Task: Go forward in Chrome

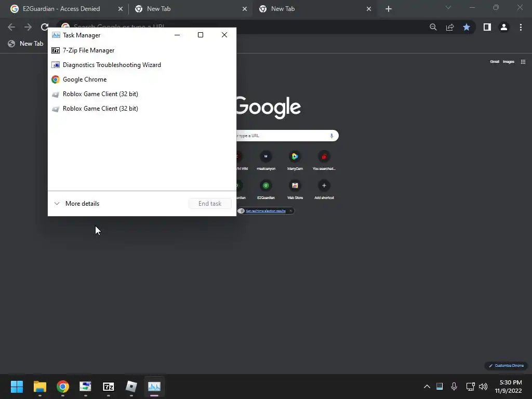Action: click(28, 27)
